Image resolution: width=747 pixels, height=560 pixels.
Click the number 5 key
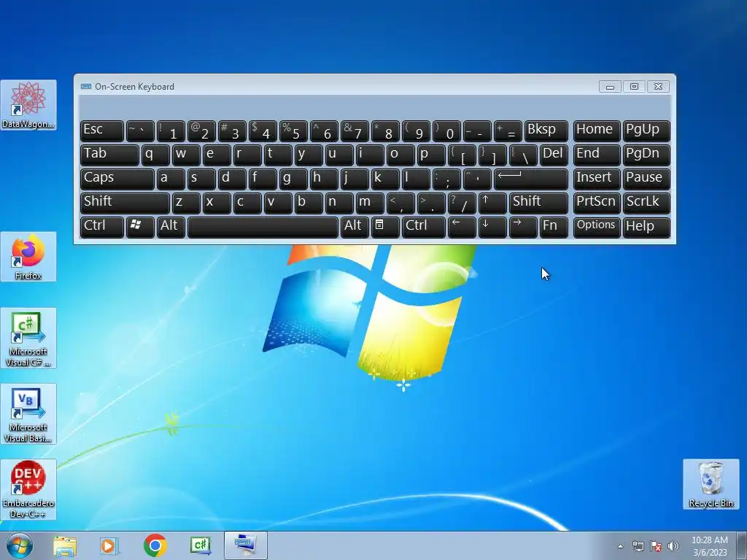pyautogui.click(x=293, y=131)
